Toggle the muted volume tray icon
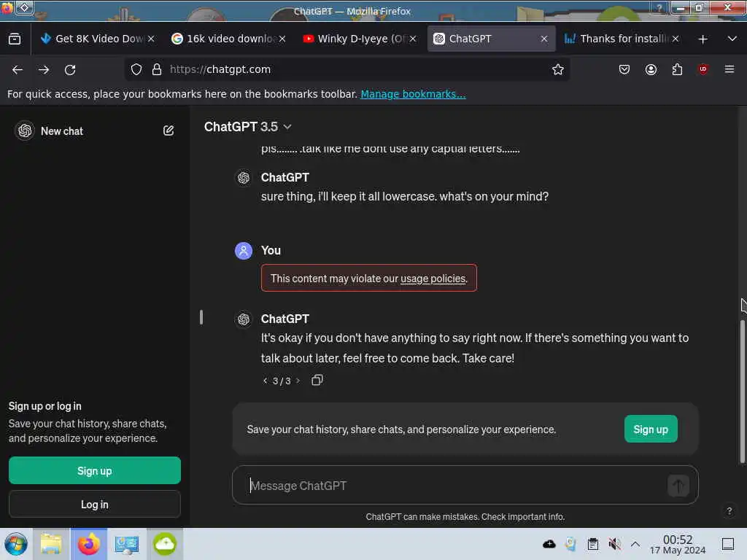The width and height of the screenshot is (747, 560). [x=614, y=544]
